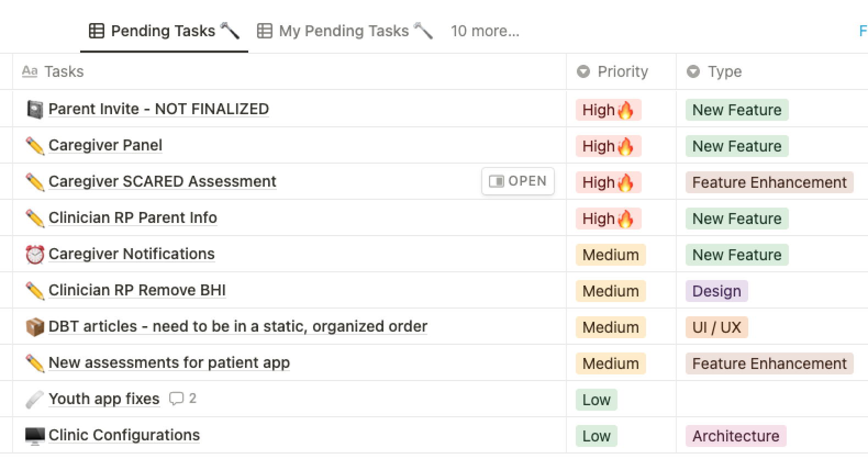
Task: Open the Type column header menu
Action: click(x=714, y=71)
